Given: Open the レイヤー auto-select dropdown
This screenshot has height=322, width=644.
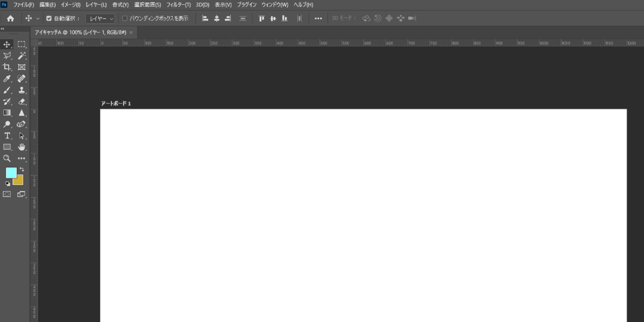Looking at the screenshot, I should tap(100, 18).
